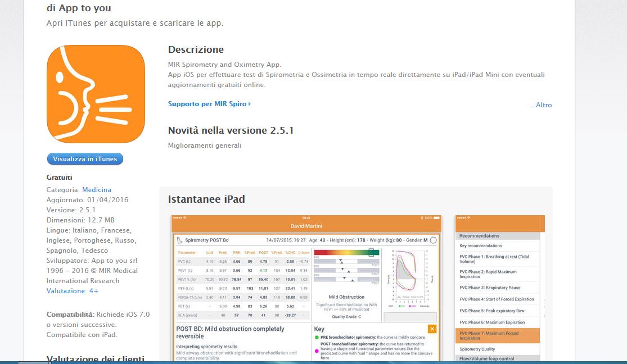This screenshot has height=364, width=627.
Task: Click the circle icon next to Gender: M
Action: pyautogui.click(x=433, y=240)
